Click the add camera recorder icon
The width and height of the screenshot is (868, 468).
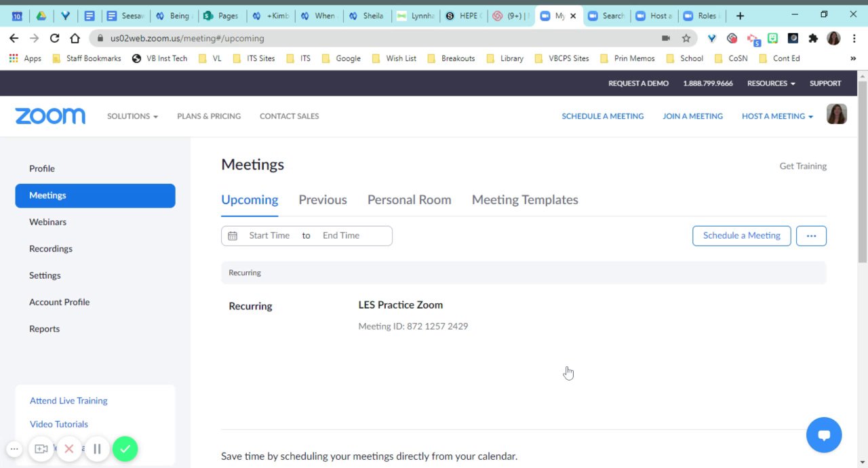(41, 448)
